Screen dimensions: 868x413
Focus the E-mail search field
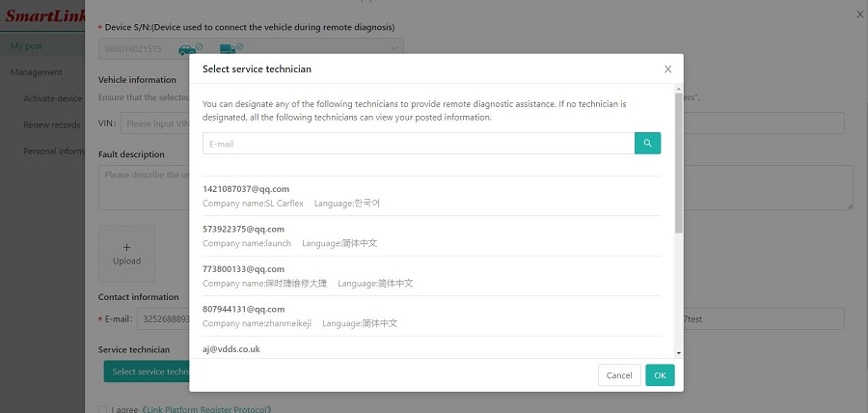click(x=418, y=144)
